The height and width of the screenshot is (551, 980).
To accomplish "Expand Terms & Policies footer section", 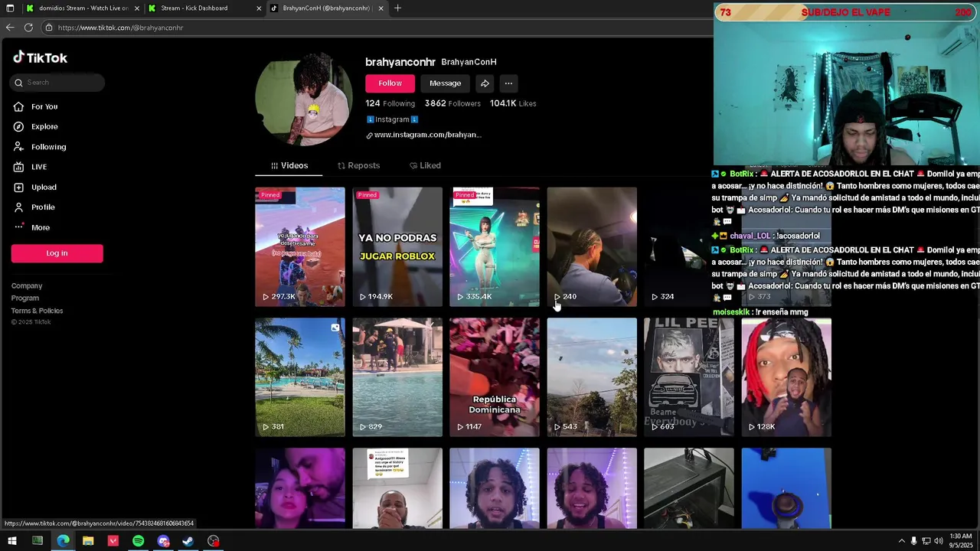I will (x=38, y=311).
